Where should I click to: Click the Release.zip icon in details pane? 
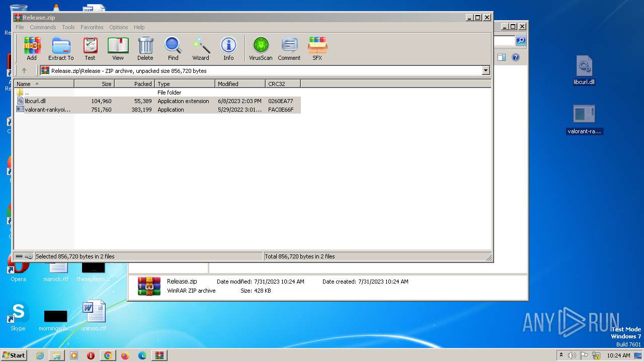pyautogui.click(x=149, y=286)
